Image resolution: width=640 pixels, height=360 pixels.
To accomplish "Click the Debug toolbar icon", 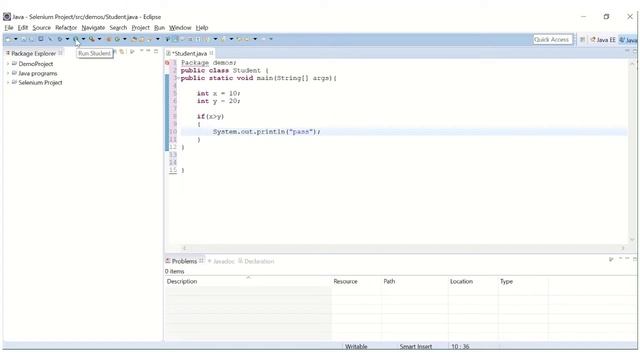I will (x=60, y=39).
